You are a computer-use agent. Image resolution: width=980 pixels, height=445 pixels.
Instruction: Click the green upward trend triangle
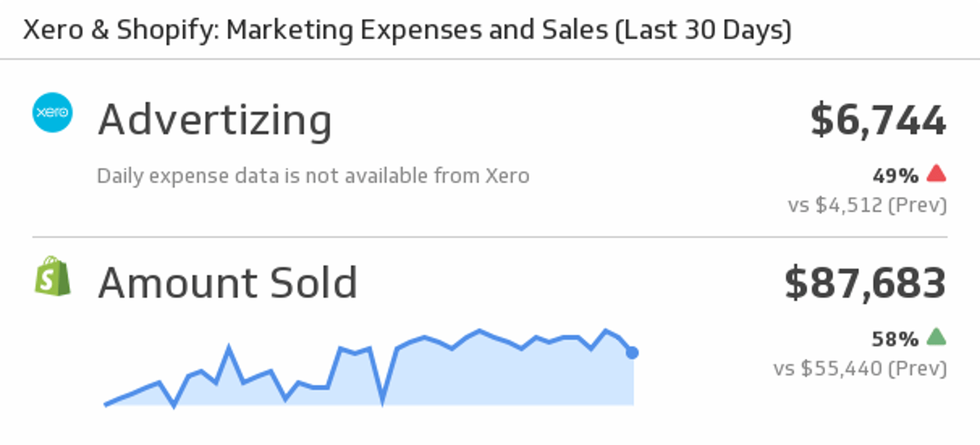[936, 337]
